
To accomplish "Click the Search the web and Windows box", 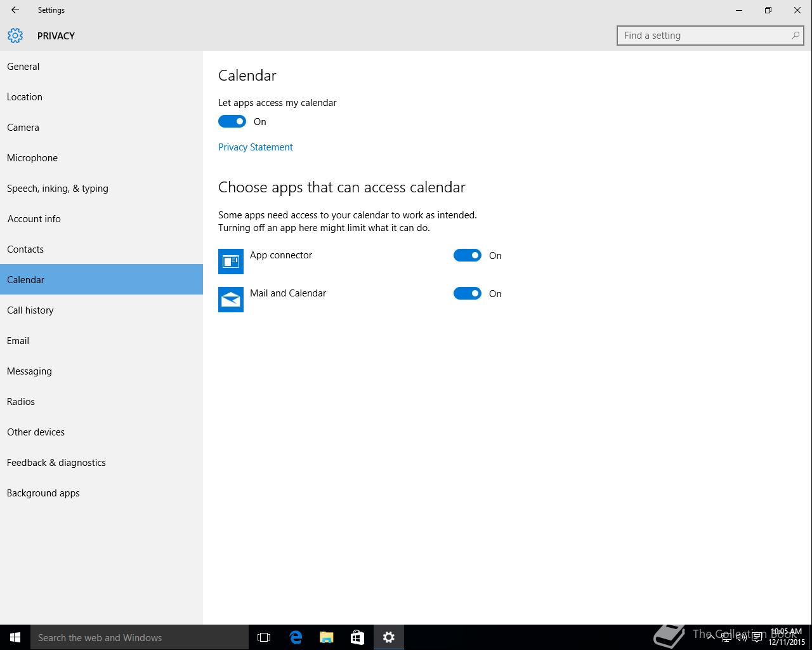I will [x=140, y=637].
